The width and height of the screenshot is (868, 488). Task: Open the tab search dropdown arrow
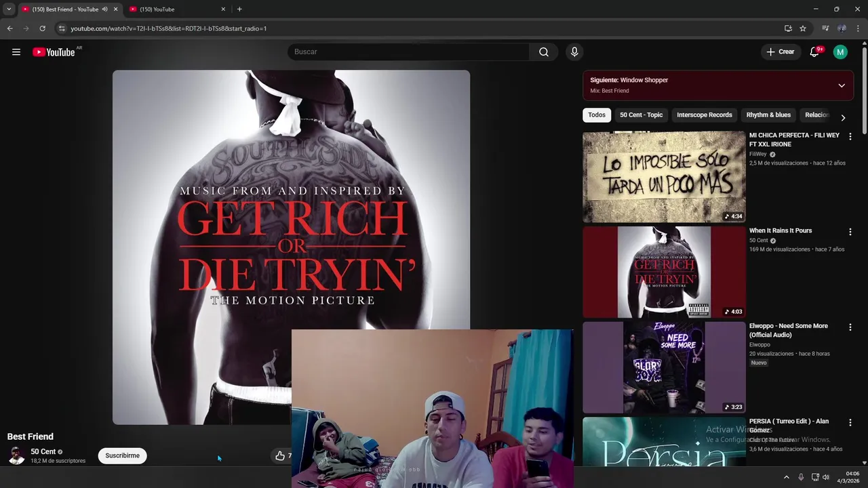click(9, 9)
